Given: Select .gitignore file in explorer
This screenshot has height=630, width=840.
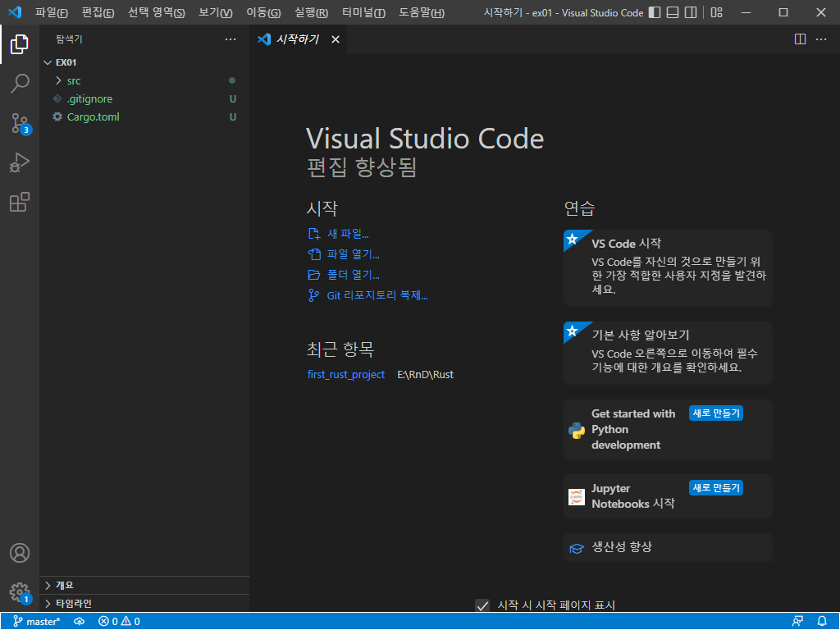Looking at the screenshot, I should tap(144, 98).
